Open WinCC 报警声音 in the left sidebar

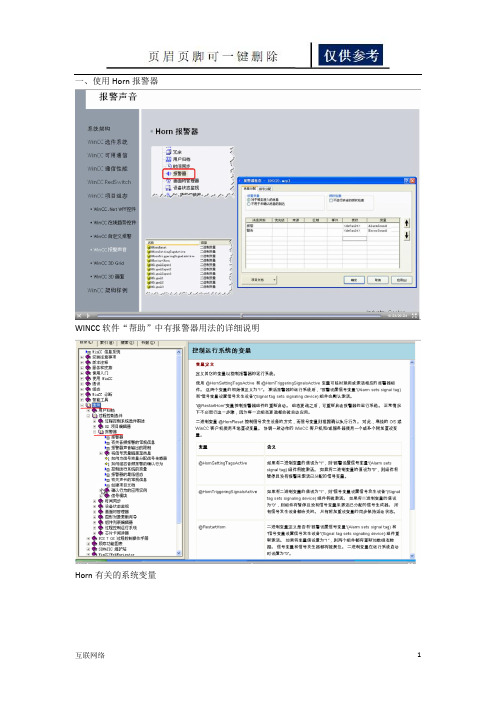[110, 250]
